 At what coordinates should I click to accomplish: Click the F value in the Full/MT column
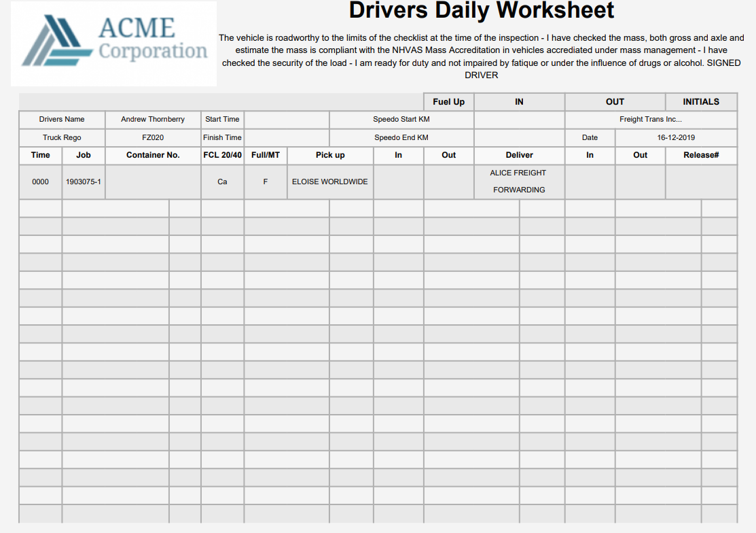pos(266,182)
